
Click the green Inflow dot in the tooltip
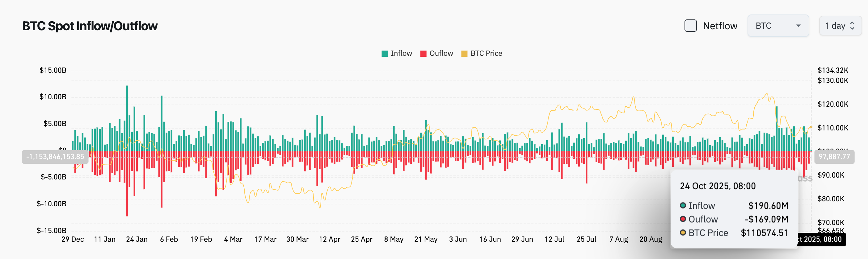coord(683,206)
